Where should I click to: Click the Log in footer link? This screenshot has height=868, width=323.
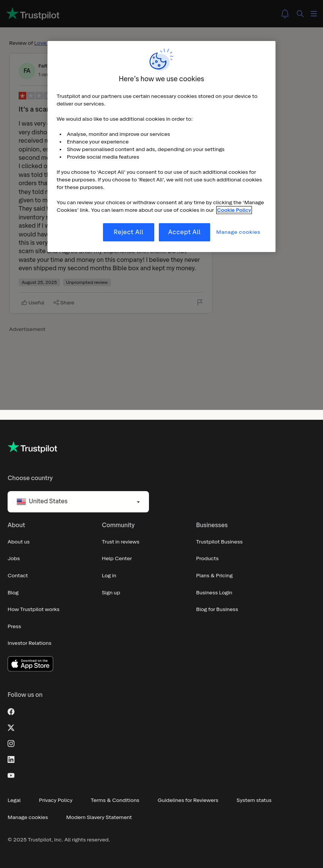pyautogui.click(x=109, y=576)
